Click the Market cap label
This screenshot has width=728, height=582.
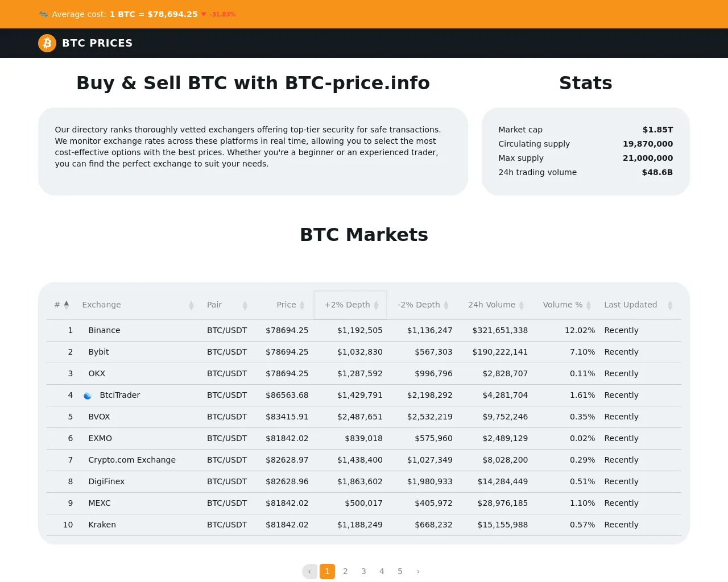click(x=520, y=130)
